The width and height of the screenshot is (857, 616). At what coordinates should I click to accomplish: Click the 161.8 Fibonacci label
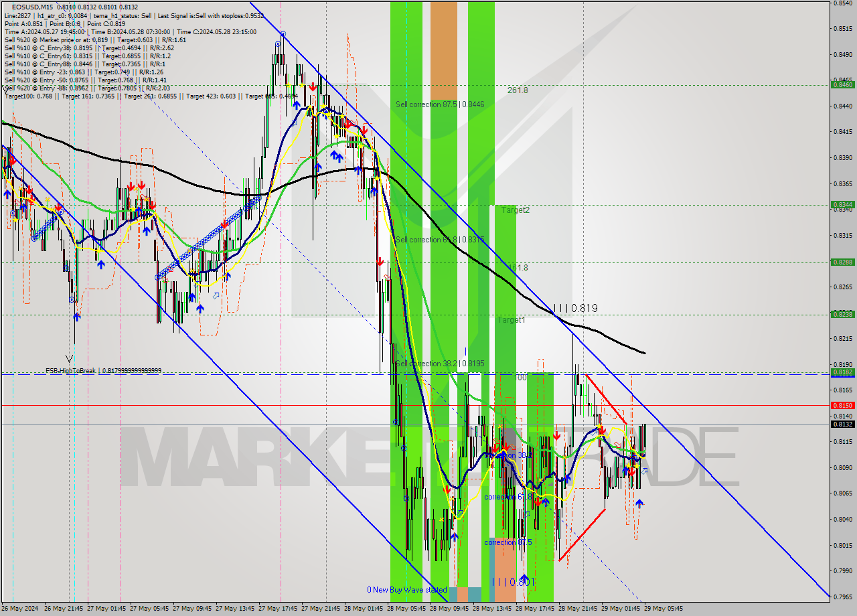click(518, 268)
